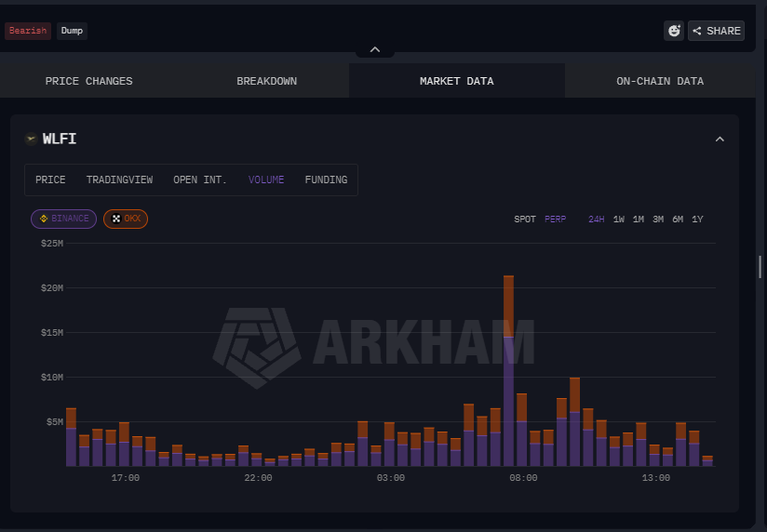The width and height of the screenshot is (767, 532).
Task: Switch to ON-CHAIN DATA tab
Action: [660, 81]
